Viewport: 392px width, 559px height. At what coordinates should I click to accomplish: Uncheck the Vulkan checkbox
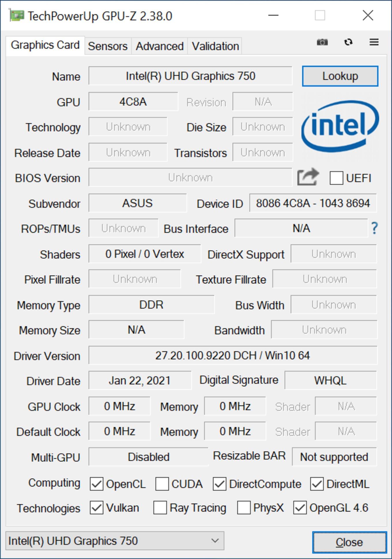click(x=96, y=508)
